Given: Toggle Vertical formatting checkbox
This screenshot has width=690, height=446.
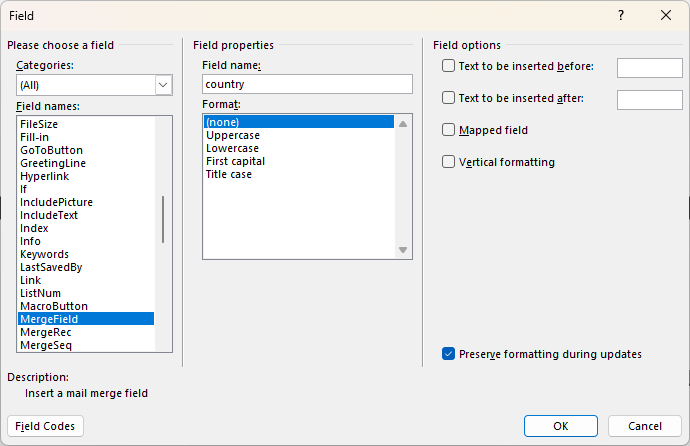Looking at the screenshot, I should [449, 162].
